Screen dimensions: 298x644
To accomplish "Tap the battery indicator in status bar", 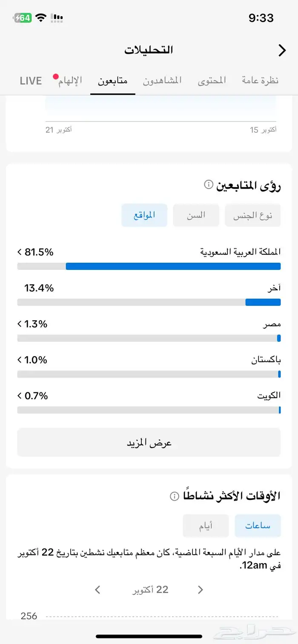I will click(23, 18).
